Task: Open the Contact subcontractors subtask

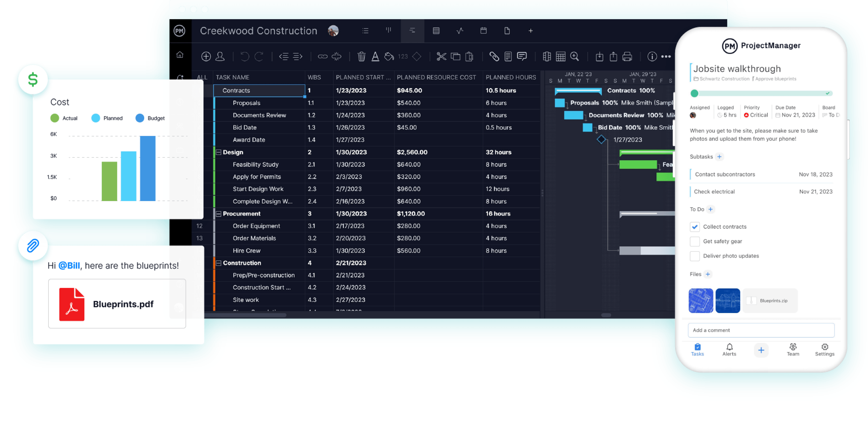Action: coord(761,174)
